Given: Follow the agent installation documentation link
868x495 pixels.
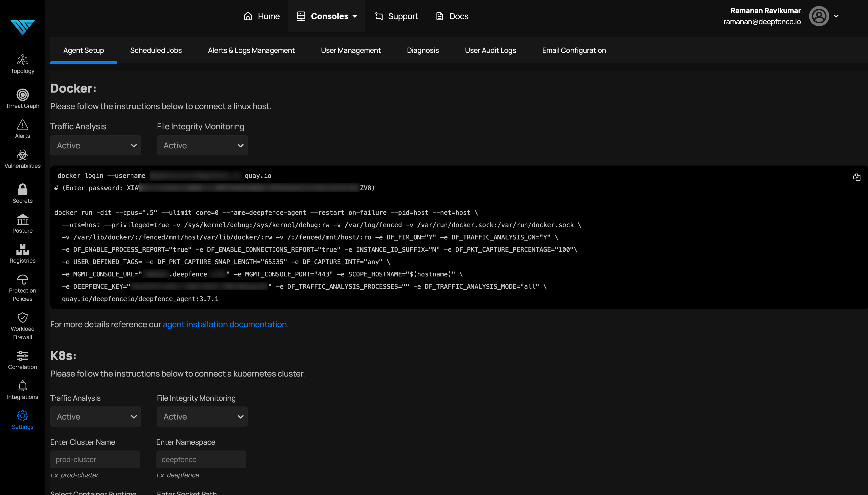Looking at the screenshot, I should click(x=226, y=324).
